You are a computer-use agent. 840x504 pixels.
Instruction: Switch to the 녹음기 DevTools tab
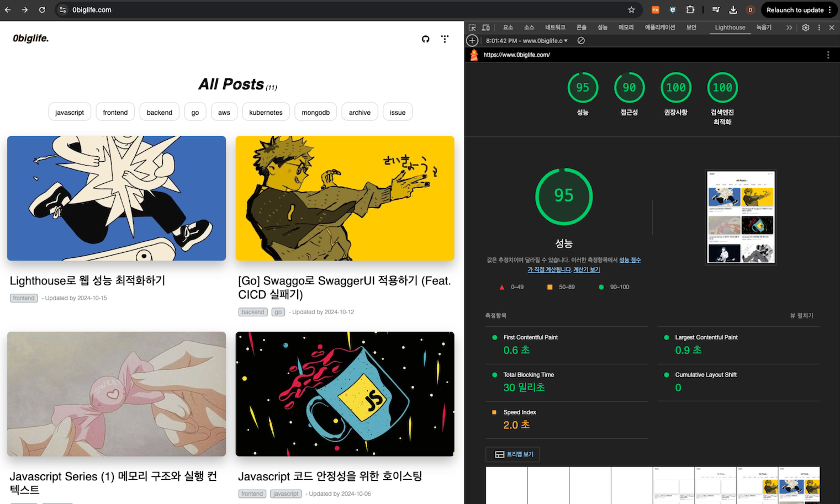point(764,28)
